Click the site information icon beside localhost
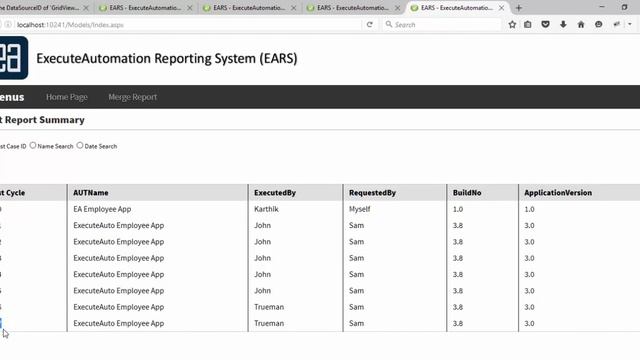 coord(8,24)
